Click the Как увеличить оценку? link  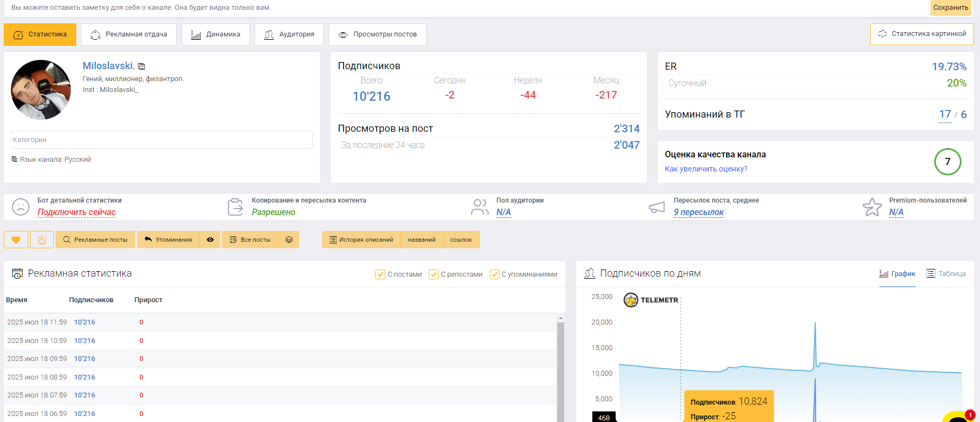[x=706, y=169]
